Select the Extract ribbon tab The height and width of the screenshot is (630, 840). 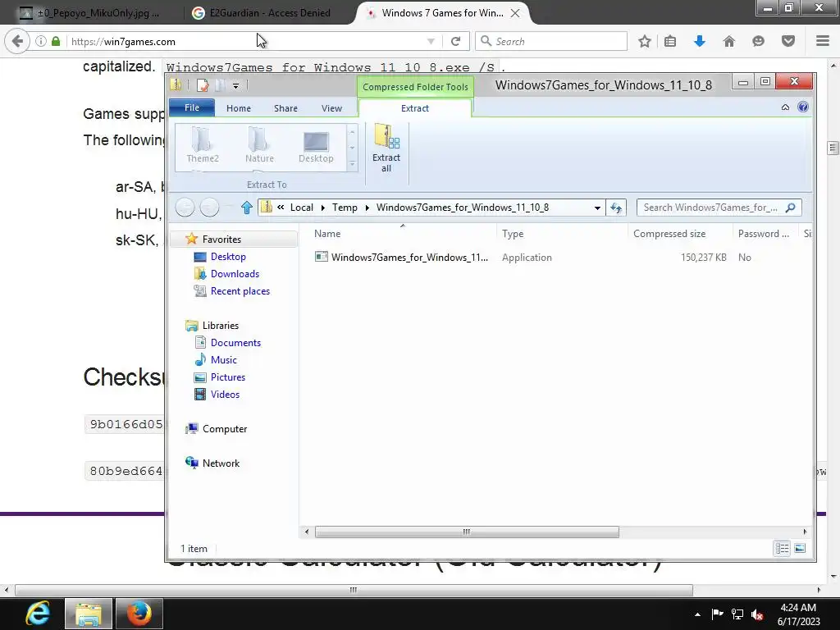click(414, 108)
